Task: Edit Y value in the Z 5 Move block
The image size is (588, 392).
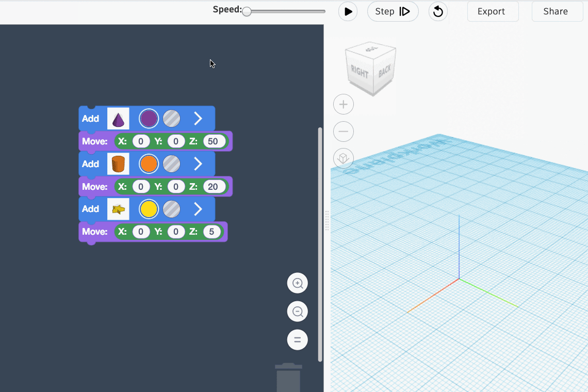Action: click(x=176, y=232)
